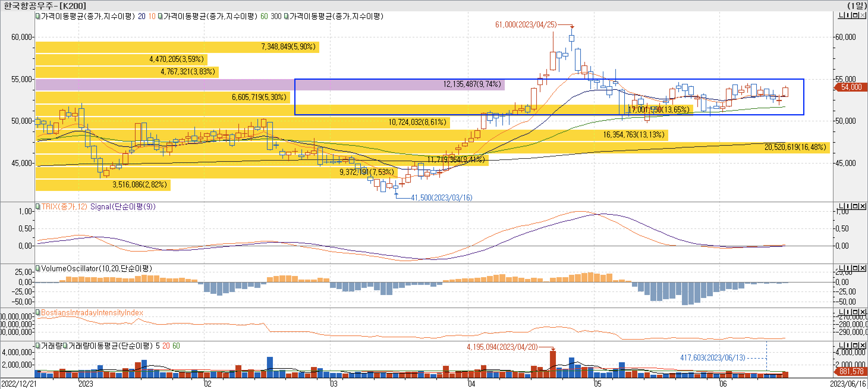This screenshot has height=389, width=868.
Task: Close the TRIX indicator panel
Action: [x=863, y=206]
